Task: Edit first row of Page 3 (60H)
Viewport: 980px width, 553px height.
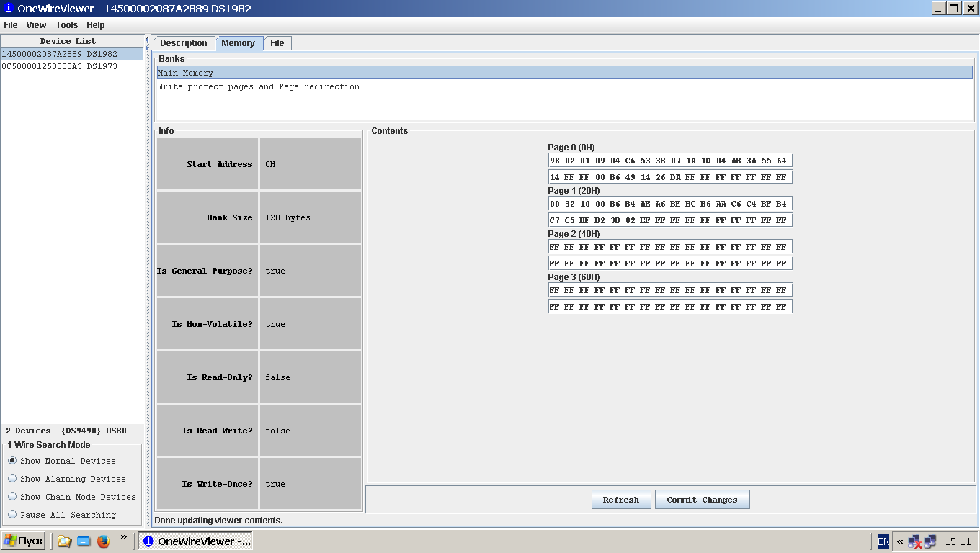Action: [x=670, y=290]
